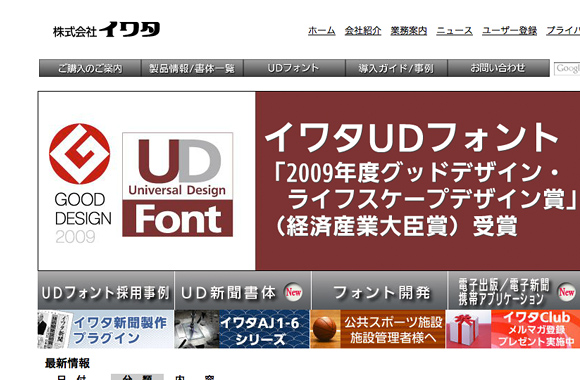Open the 業務案内 link
Screen dimensions: 580x380
[409, 31]
